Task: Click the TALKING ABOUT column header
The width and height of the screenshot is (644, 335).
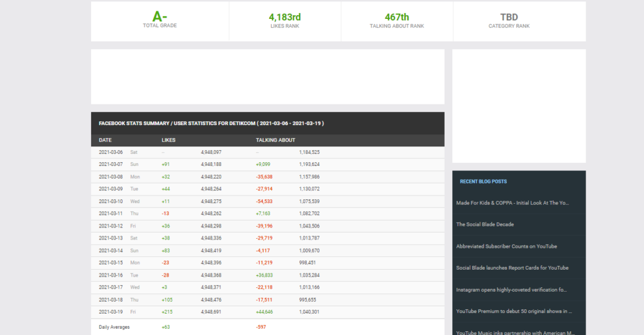Action: click(275, 140)
